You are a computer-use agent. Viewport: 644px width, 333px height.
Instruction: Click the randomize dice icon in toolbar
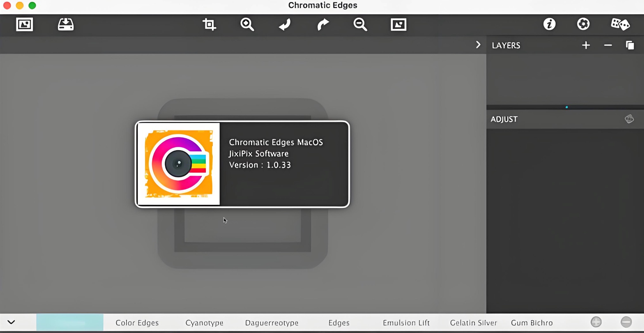click(x=620, y=24)
